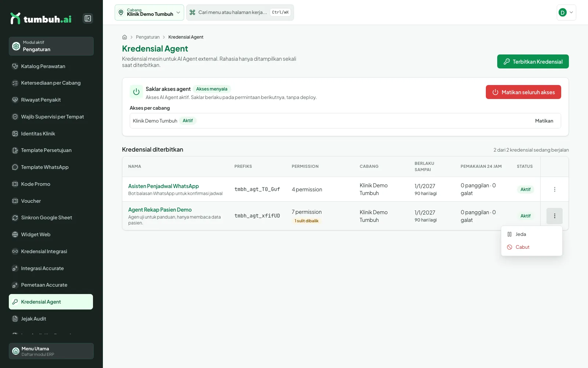588x368 pixels.
Task: Select Cabut in the row menu
Action: 532,247
